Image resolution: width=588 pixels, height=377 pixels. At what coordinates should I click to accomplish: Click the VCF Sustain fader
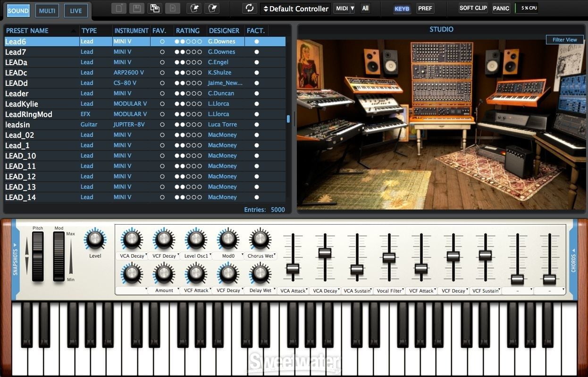(485, 255)
